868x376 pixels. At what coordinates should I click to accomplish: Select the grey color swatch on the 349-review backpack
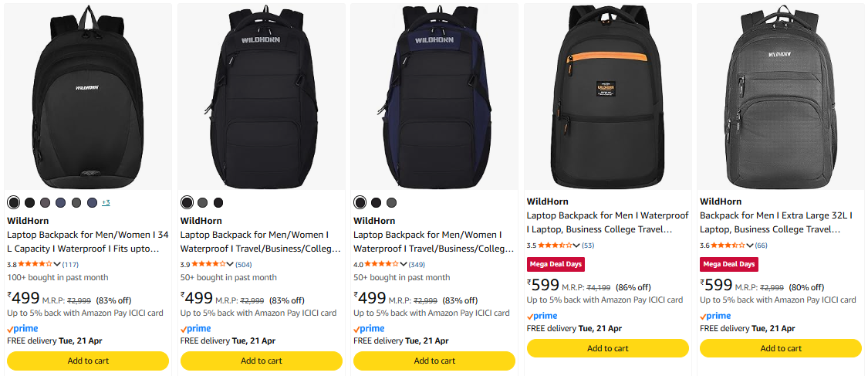coord(391,202)
